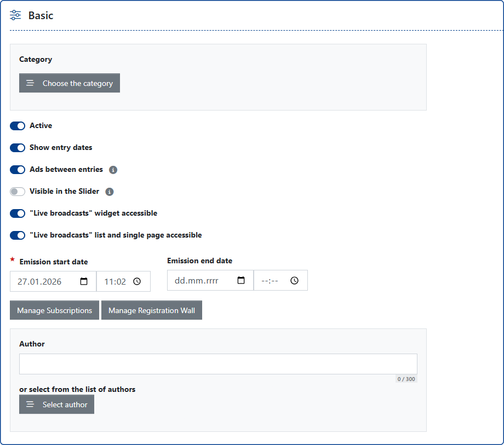Image resolution: width=504 pixels, height=445 pixels.
Task: Click the Emission end date dd.mm.rrrr field
Action: pos(197,280)
